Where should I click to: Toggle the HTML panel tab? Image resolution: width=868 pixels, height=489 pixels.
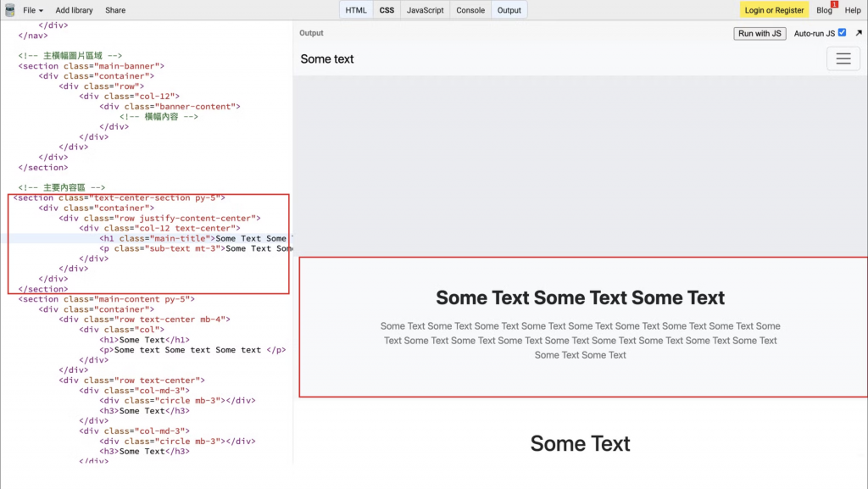(356, 10)
